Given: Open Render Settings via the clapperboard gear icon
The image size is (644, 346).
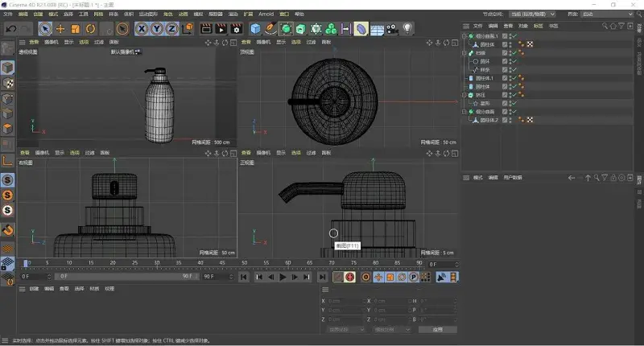Looking at the screenshot, I should tap(236, 29).
